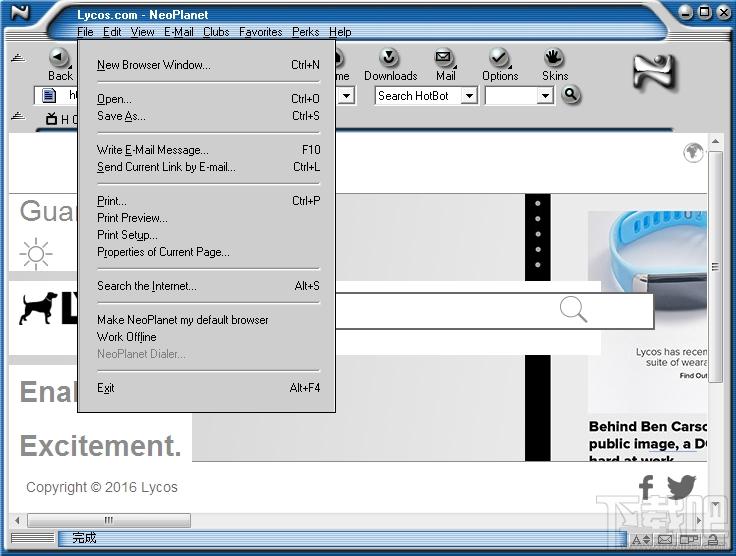The width and height of the screenshot is (736, 556).
Task: Click the sun weather icon on the page
Action: (x=36, y=254)
